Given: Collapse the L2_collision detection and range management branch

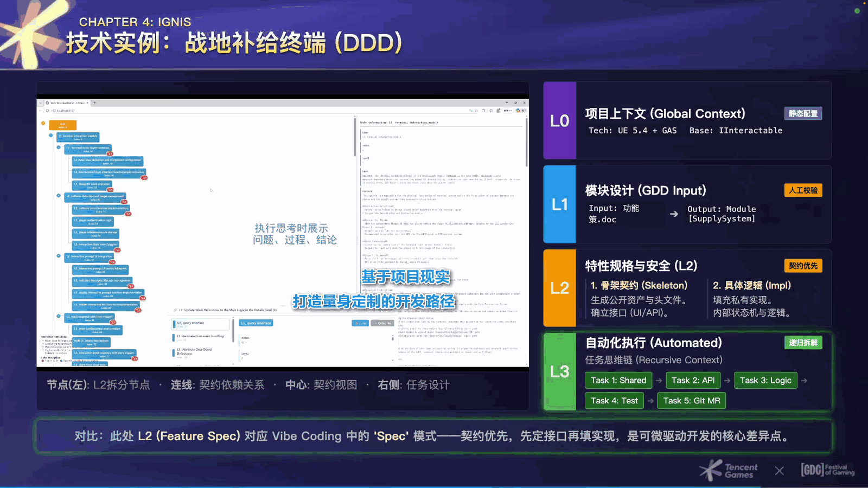Looking at the screenshot, I should [59, 196].
